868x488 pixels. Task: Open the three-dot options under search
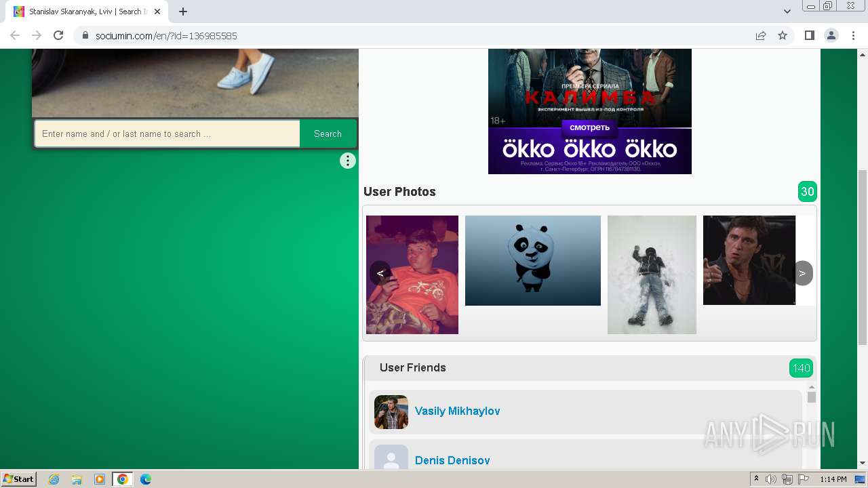coord(348,161)
